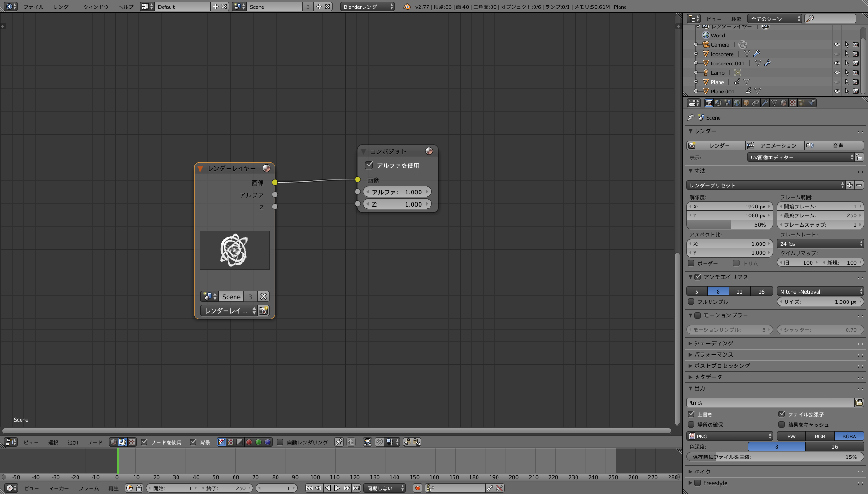Enable the 'ボーダー' checkbox
This screenshot has width=868, height=494.
click(691, 263)
